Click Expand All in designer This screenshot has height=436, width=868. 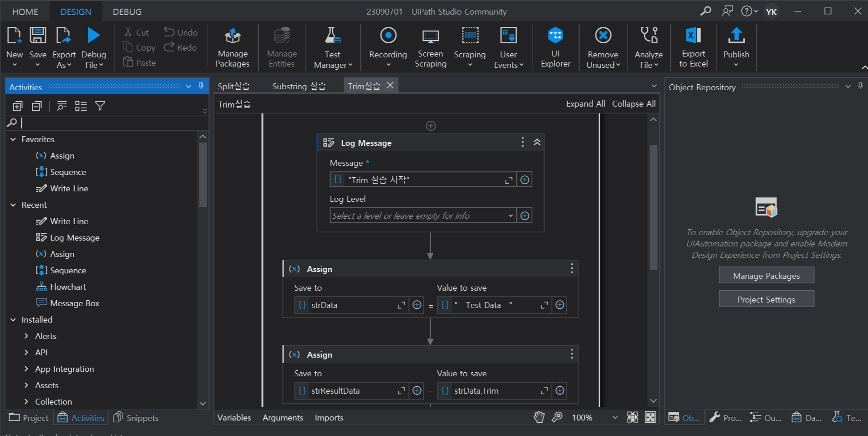click(585, 104)
